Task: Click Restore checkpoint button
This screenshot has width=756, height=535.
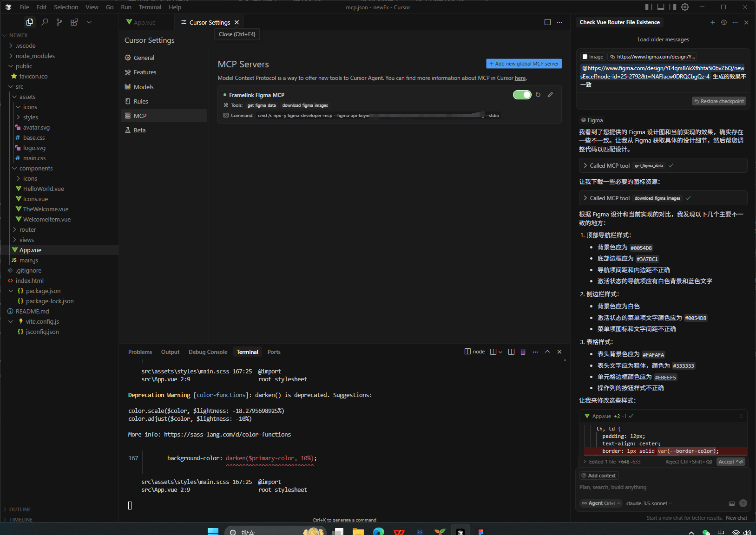Action: click(x=719, y=101)
